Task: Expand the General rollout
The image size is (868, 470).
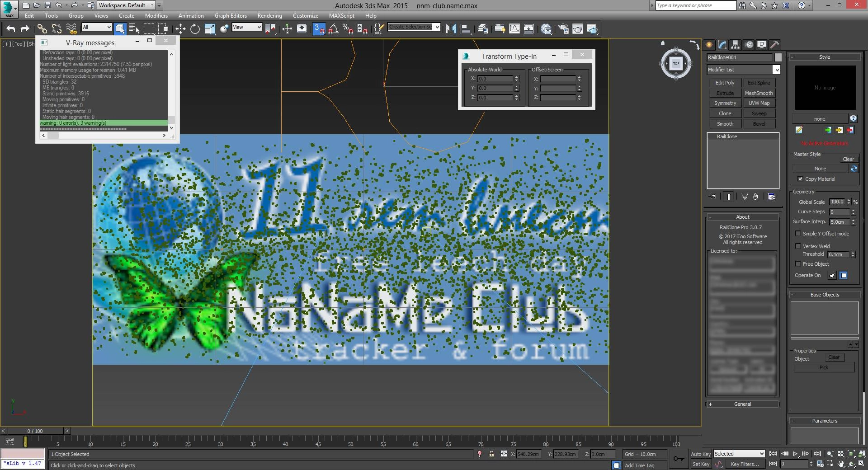Action: 743,404
